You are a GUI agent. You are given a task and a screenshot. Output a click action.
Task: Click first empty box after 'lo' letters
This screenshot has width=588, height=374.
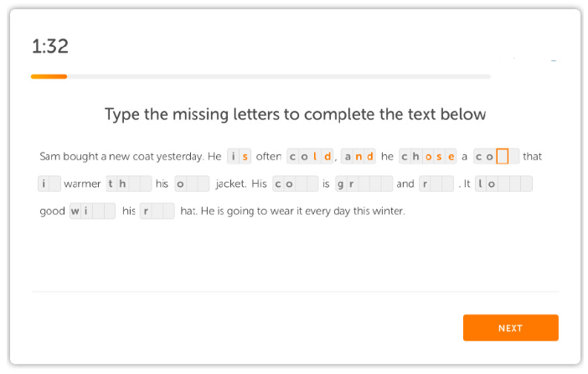[x=503, y=184]
